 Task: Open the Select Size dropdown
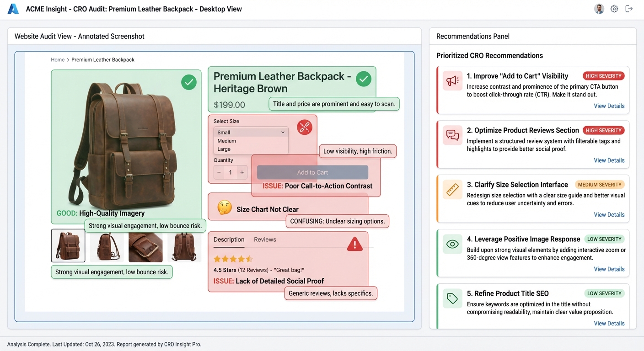251,132
